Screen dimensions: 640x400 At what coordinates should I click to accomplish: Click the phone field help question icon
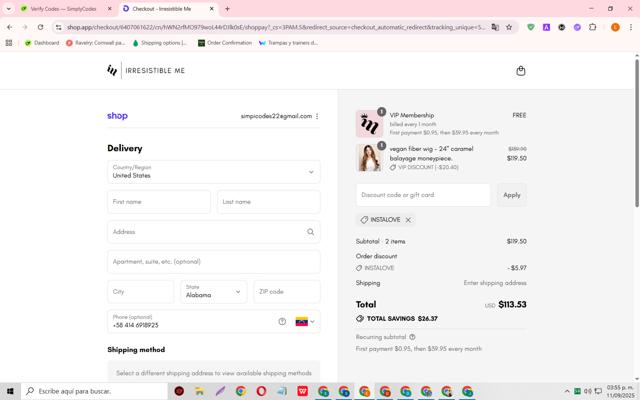pos(282,322)
